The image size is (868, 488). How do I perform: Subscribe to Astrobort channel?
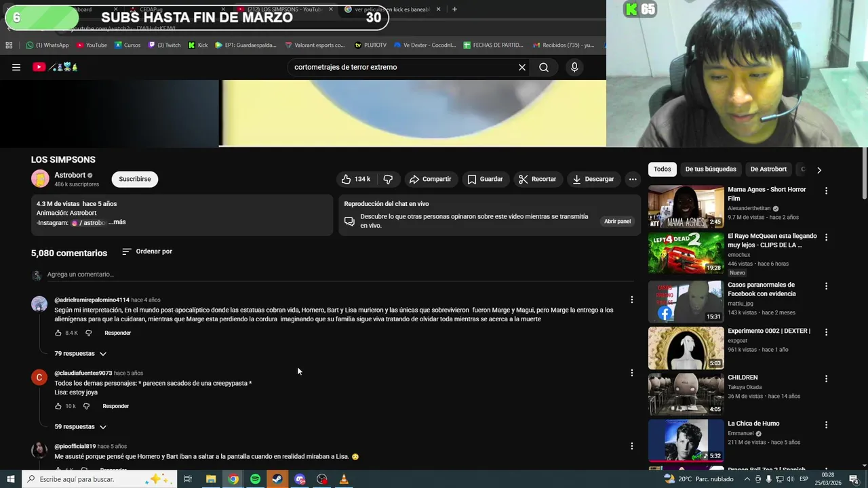point(135,179)
